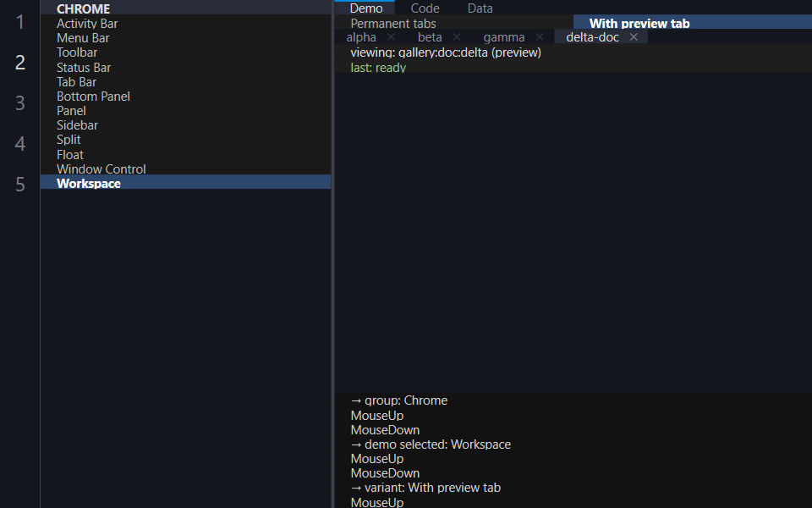Screen dimensions: 812x508
Task: Choose the With preview tab variant
Action: coord(693,23)
